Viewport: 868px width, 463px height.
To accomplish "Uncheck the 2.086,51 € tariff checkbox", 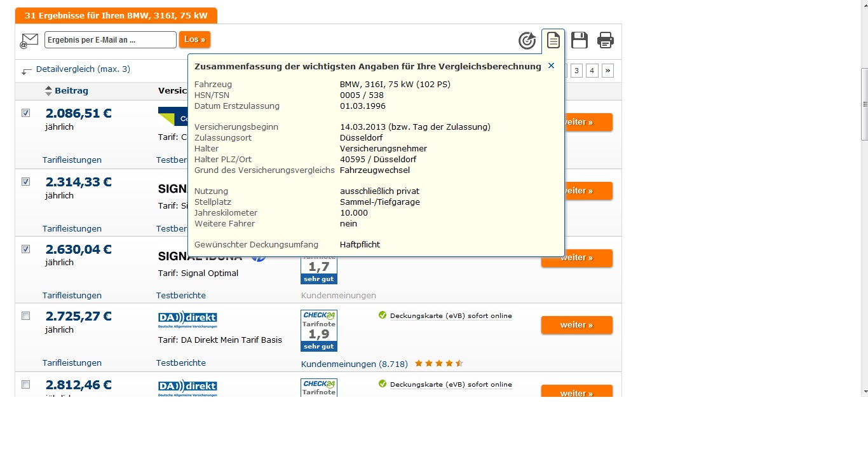I will click(26, 113).
